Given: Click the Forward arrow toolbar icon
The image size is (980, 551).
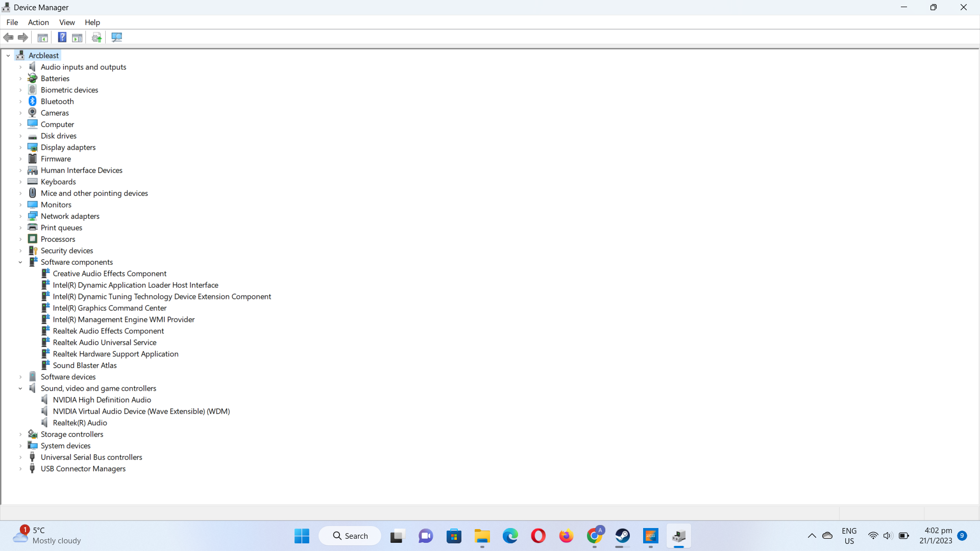Looking at the screenshot, I should (23, 37).
